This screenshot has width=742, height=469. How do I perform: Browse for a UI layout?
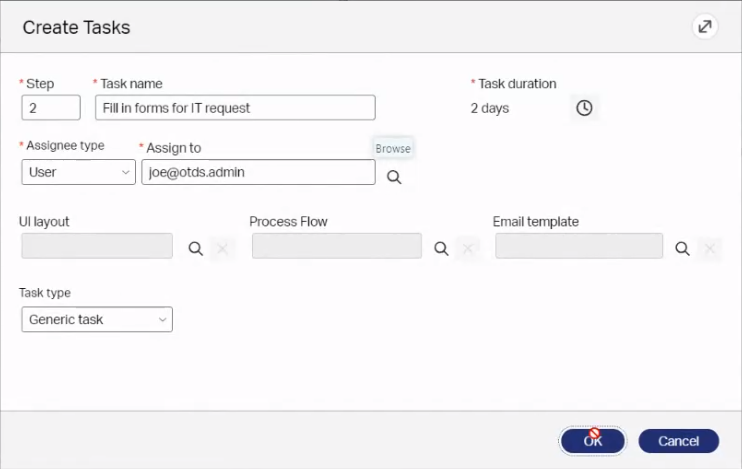tap(196, 248)
